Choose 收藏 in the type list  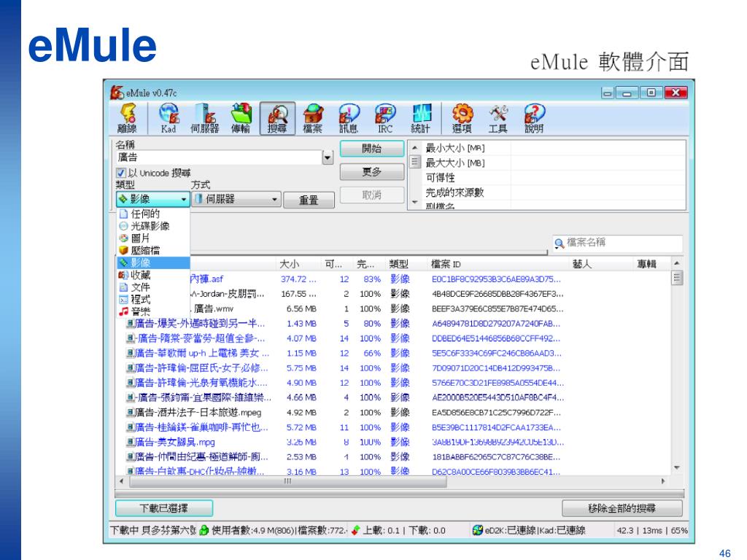(153, 275)
